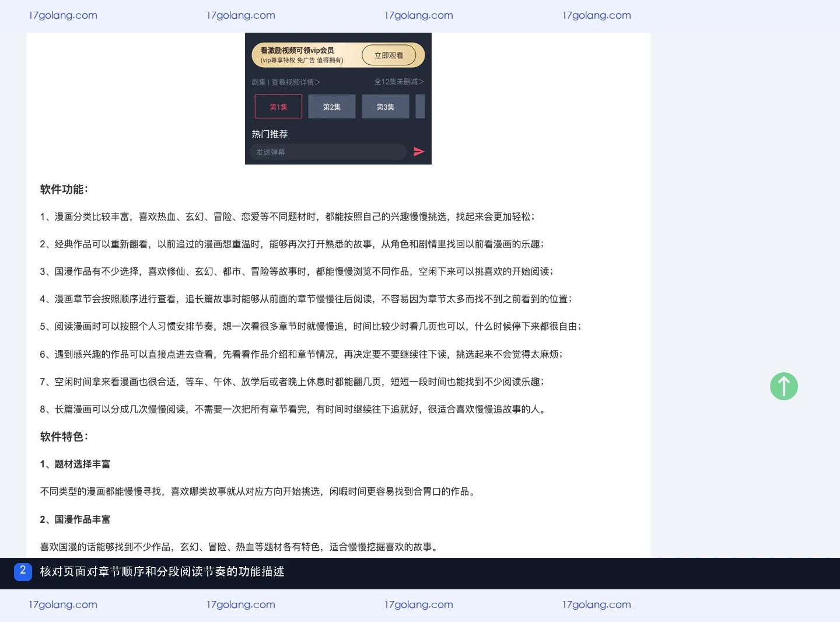Click the line starting 7、空闲时间拿来看漫画

(x=292, y=382)
